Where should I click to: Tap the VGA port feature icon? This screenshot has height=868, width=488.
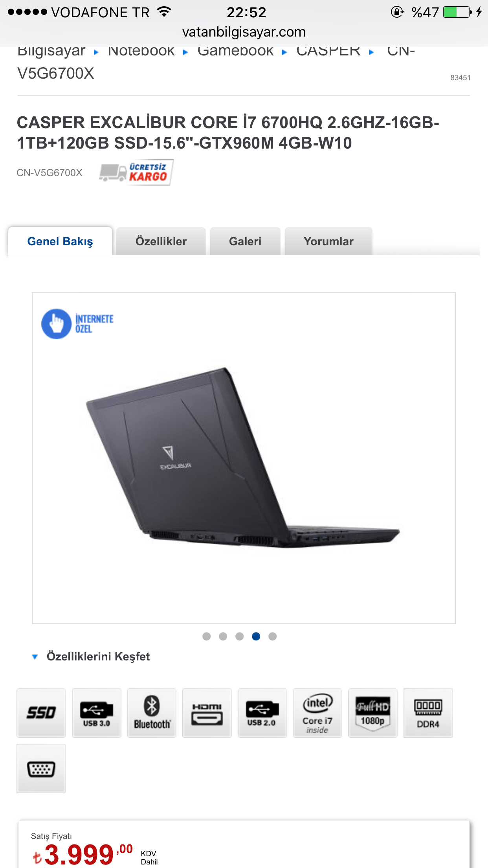point(41,768)
